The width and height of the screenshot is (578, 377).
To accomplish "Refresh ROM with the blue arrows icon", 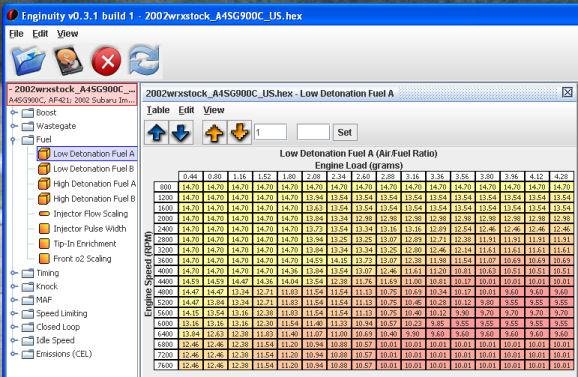I will pos(144,60).
